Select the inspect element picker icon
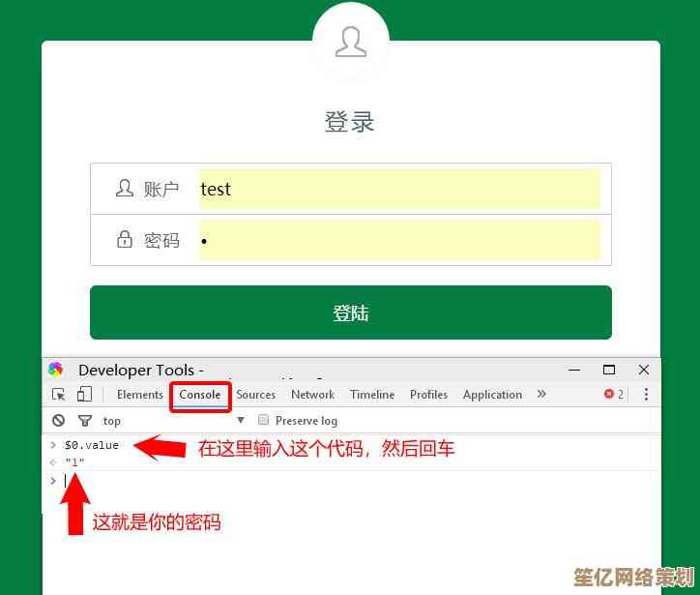 tap(59, 395)
